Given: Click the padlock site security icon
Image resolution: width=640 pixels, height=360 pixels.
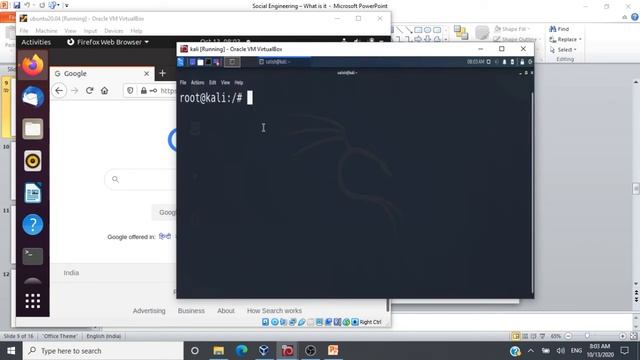Looking at the screenshot, I should click(143, 91).
